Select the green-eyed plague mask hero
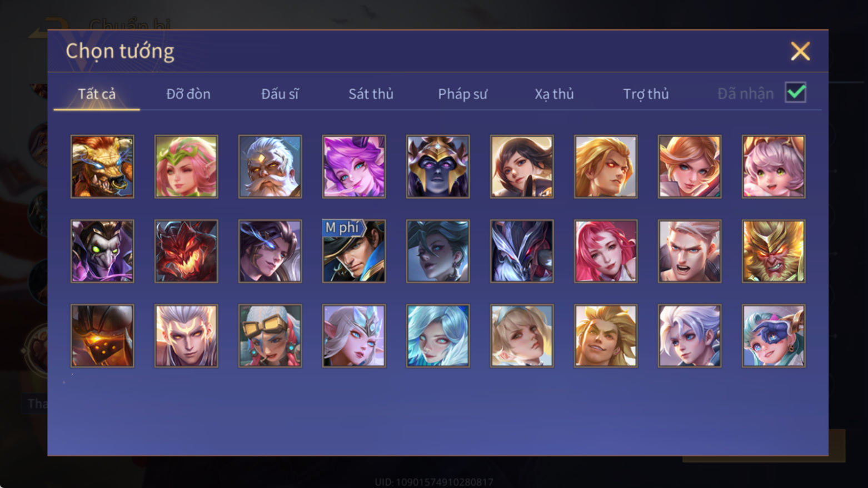 (102, 251)
